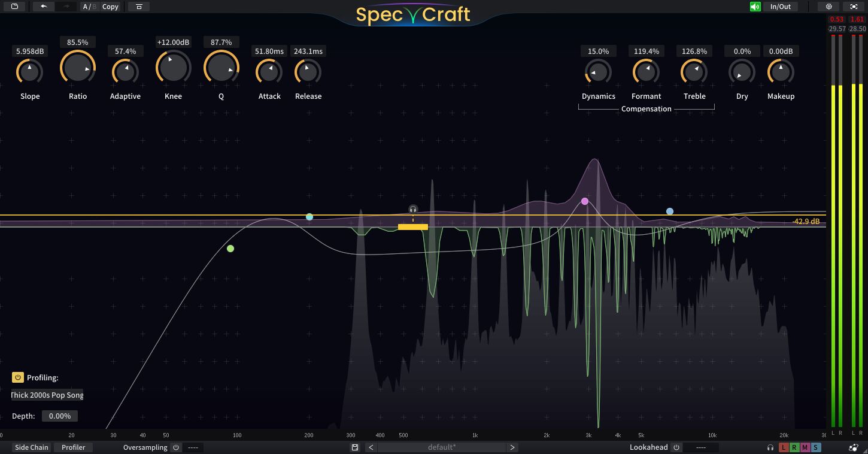Image resolution: width=868 pixels, height=454 pixels.
Task: Click the undo arrow icon
Action: pyautogui.click(x=44, y=7)
